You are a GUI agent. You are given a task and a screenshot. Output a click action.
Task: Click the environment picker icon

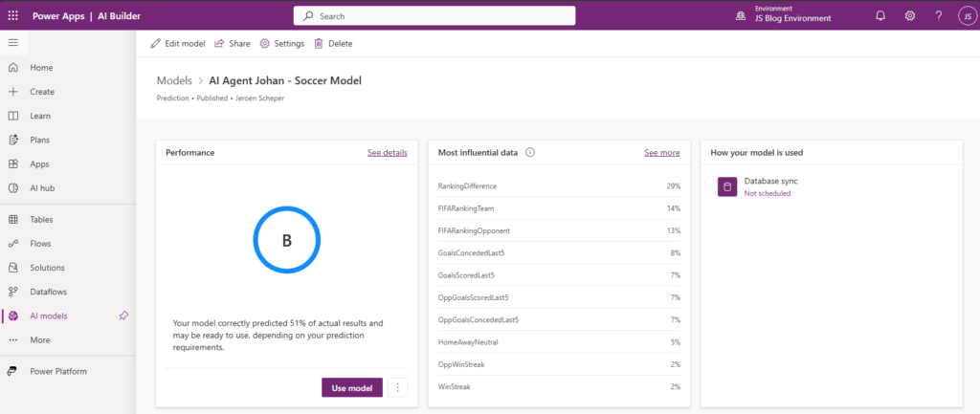tap(741, 17)
